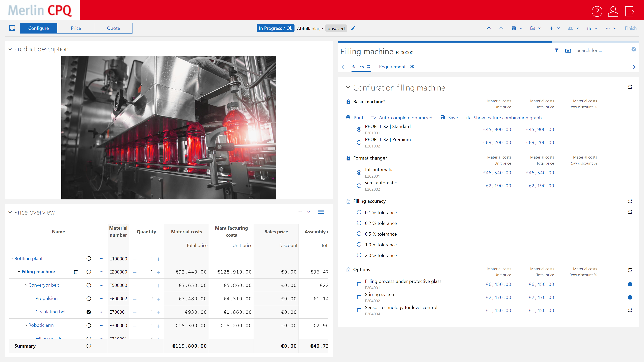Open hamburger menu in Price overview

(321, 212)
